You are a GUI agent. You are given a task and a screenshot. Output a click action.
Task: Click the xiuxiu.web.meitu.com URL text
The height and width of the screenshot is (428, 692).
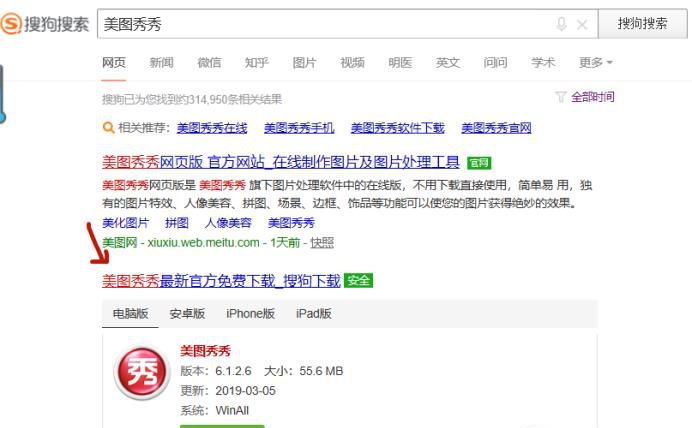[203, 243]
